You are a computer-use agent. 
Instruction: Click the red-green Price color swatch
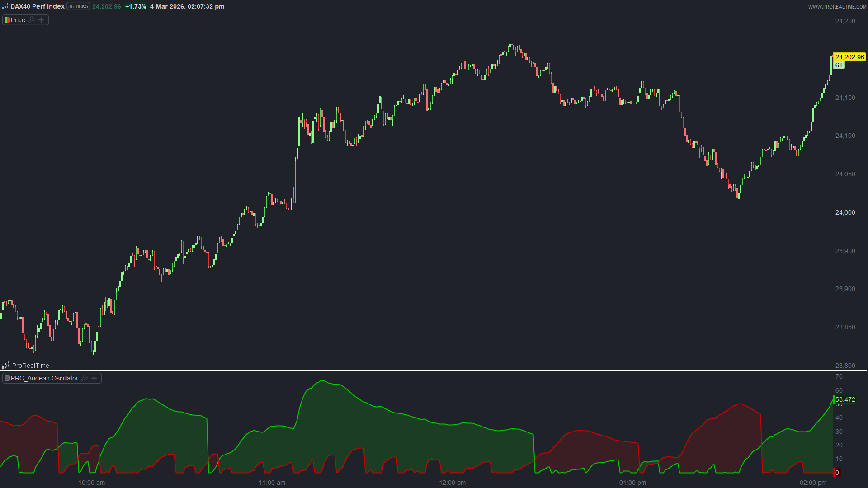point(7,20)
